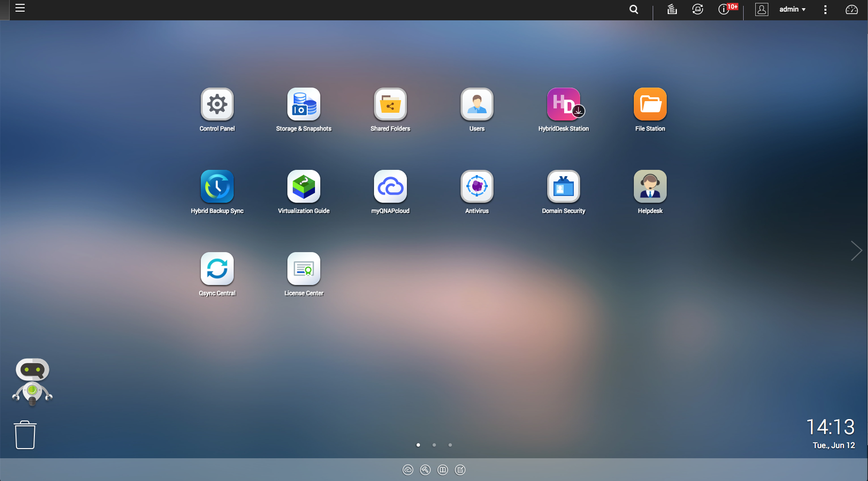The width and height of the screenshot is (868, 481).
Task: Click the feedback note icon in bottom bar
Action: pyautogui.click(x=460, y=470)
